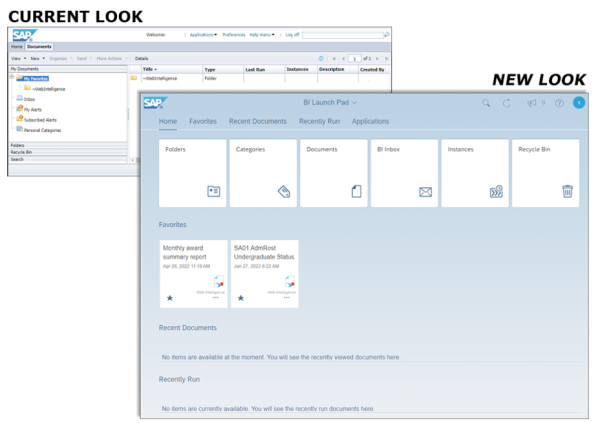
Task: Select ~WebIntelligence folder in the tree
Action: tap(49, 89)
